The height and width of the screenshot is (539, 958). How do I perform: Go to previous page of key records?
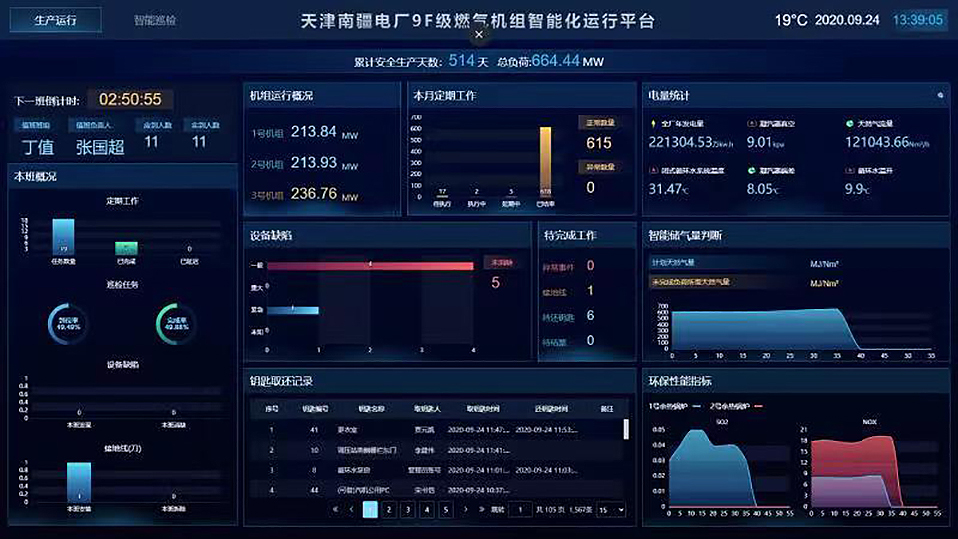pyautogui.click(x=351, y=509)
